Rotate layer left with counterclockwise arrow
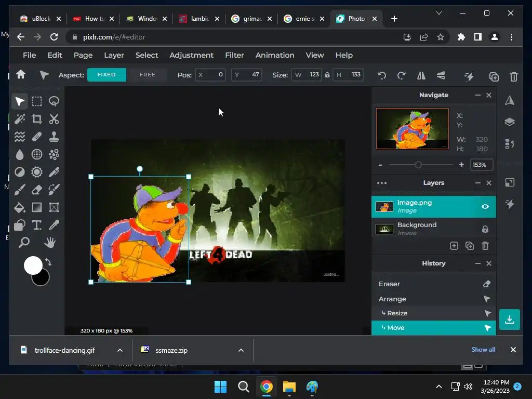 pos(382,76)
